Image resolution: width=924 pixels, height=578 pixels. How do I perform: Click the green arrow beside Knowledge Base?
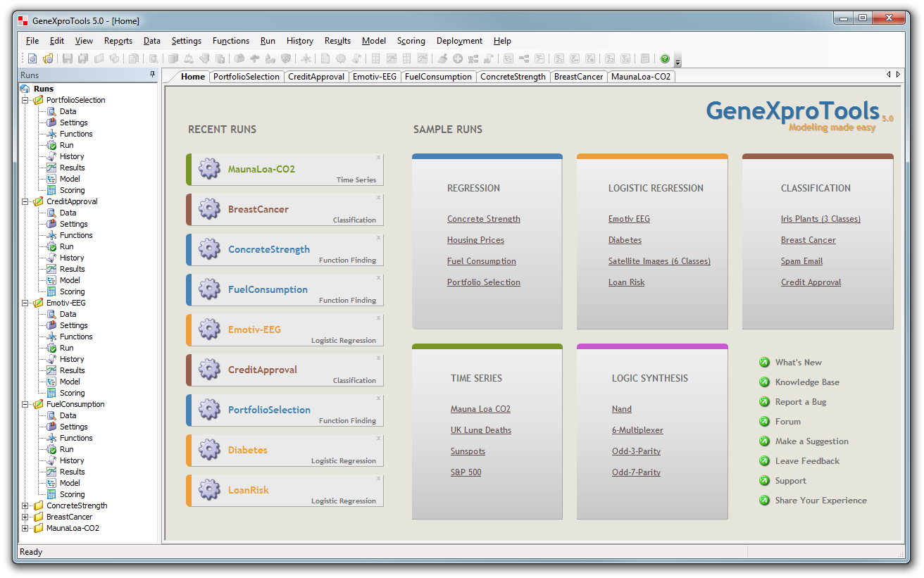pos(764,382)
